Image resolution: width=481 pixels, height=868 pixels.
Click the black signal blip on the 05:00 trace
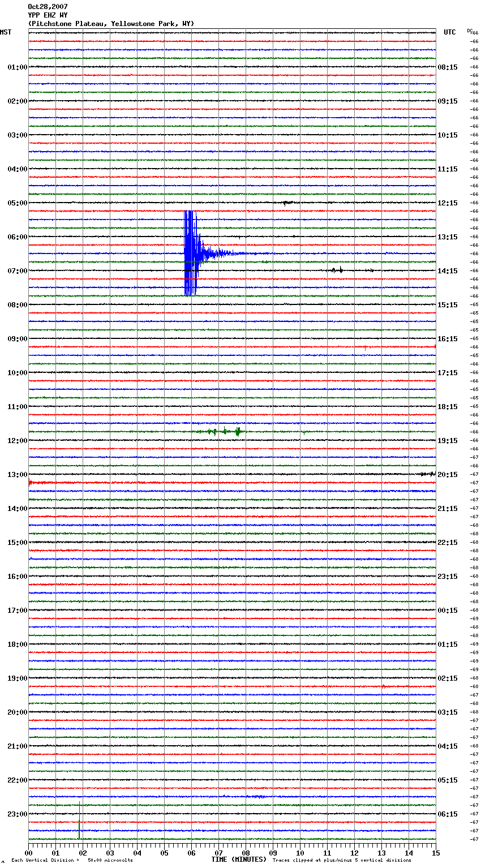click(287, 202)
